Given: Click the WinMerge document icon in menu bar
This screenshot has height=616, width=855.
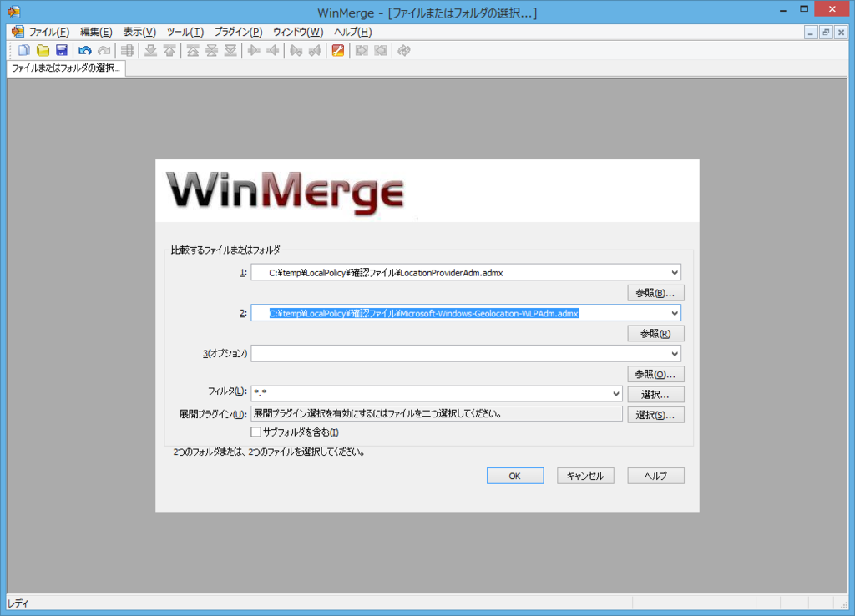Looking at the screenshot, I should click(x=18, y=32).
